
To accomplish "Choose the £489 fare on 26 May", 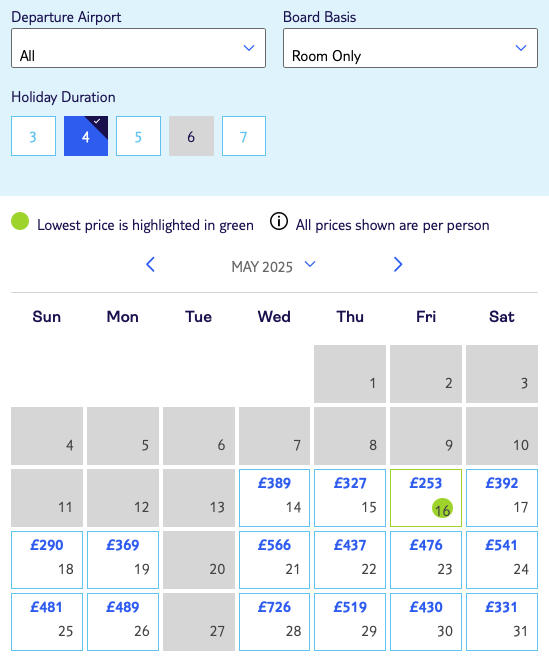I will click(123, 622).
